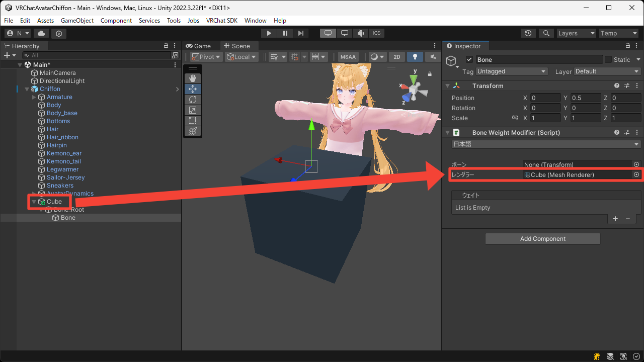Image resolution: width=644 pixels, height=362 pixels.
Task: Toggle Bone object active checkbox
Action: pos(469,59)
